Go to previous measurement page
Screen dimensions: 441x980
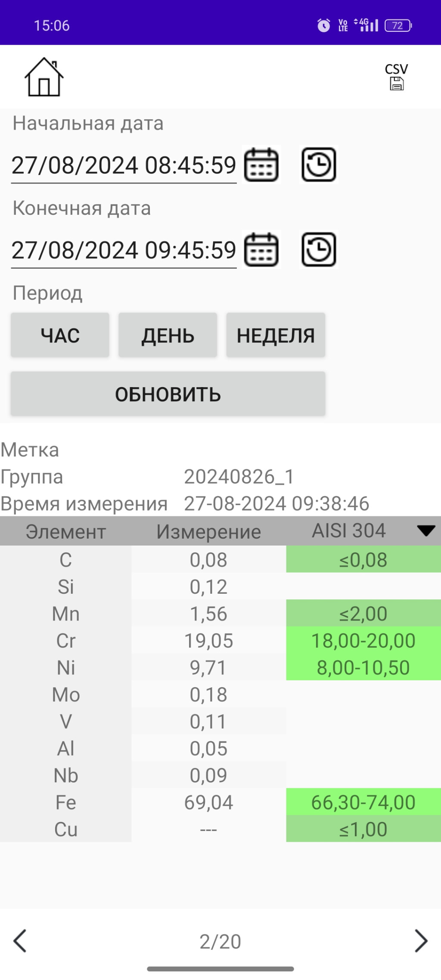coord(20,941)
